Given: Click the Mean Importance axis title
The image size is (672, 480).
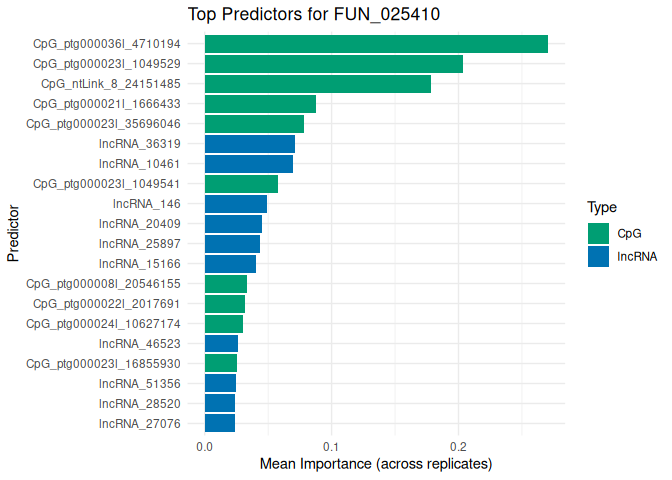Looking at the screenshot, I should pos(375,465).
